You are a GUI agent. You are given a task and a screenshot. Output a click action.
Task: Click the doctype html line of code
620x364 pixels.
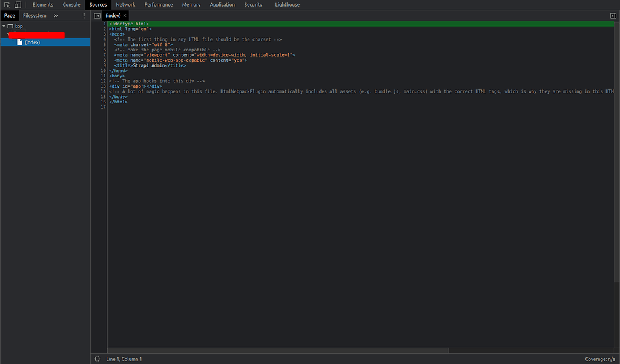coord(129,24)
